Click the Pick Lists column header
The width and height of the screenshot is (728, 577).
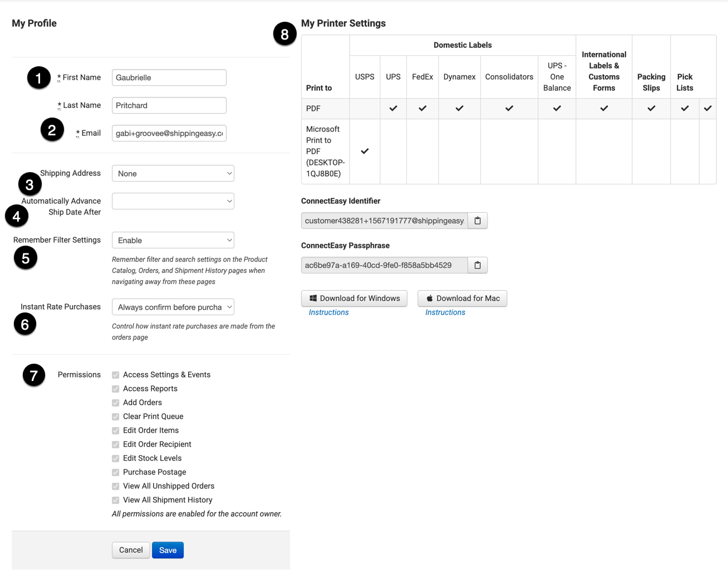pyautogui.click(x=685, y=82)
